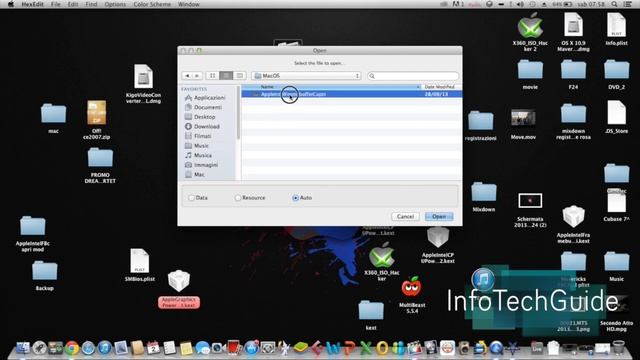Click the sidebar scrollbar in Open dialog
Image resolution: width=640 pixels, height=360 pixels.
click(x=238, y=112)
